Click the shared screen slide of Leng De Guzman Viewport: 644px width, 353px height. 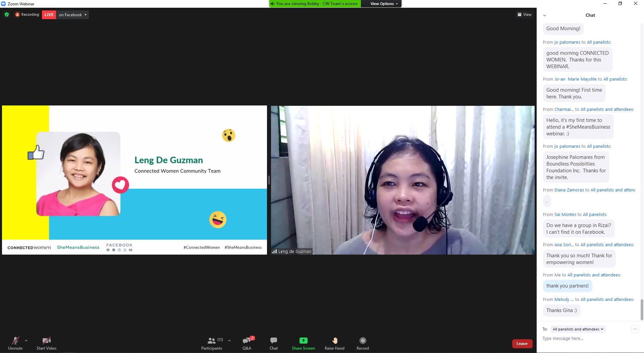pos(135,180)
